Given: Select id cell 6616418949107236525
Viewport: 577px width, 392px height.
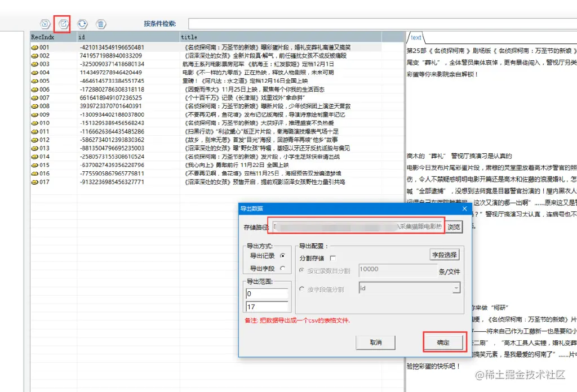Looking at the screenshot, I should coord(111,98).
